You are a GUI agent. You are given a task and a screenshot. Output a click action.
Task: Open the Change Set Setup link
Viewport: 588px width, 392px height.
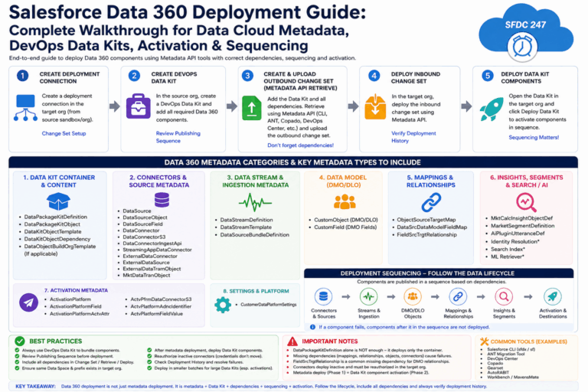tap(64, 133)
